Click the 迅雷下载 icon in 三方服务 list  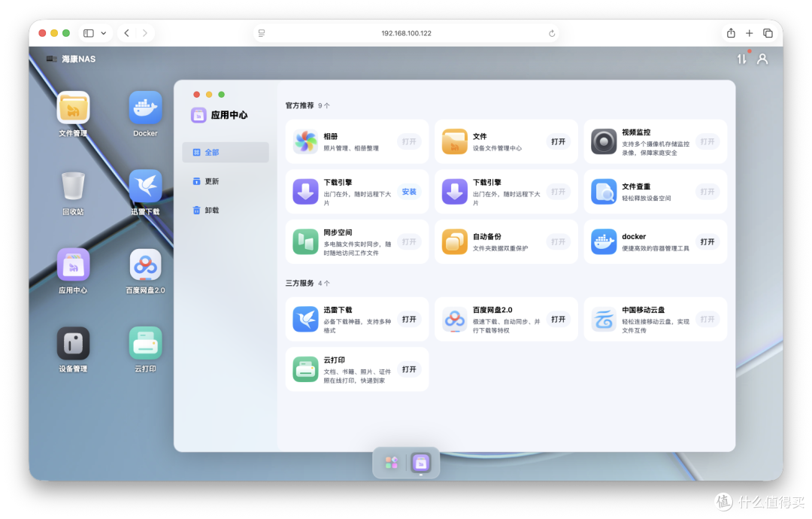click(305, 319)
